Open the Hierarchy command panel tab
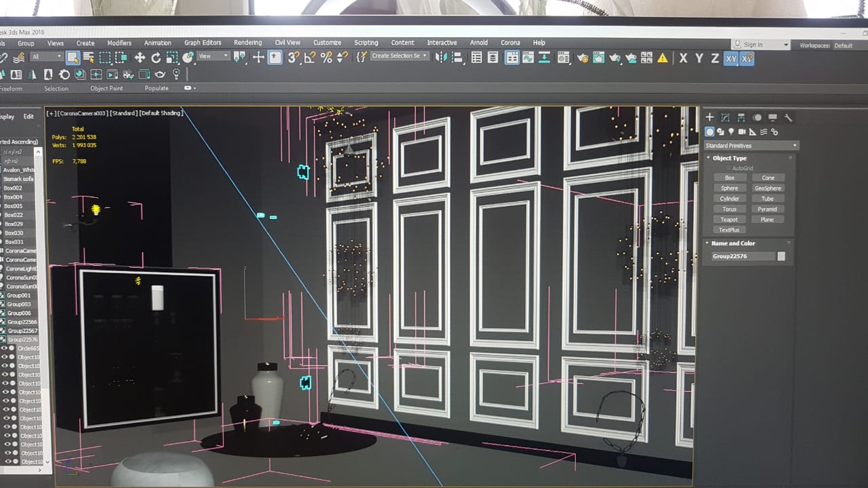868x488 pixels. click(741, 117)
